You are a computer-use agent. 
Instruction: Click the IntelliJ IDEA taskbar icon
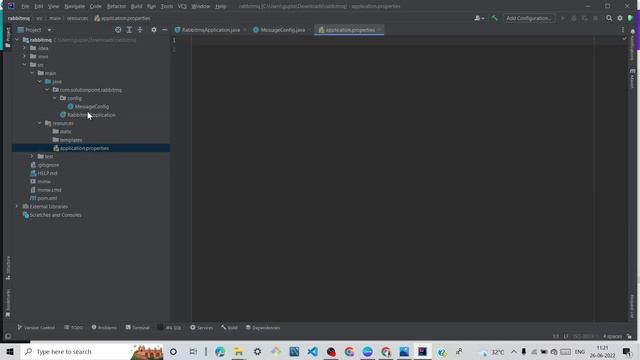click(x=422, y=351)
